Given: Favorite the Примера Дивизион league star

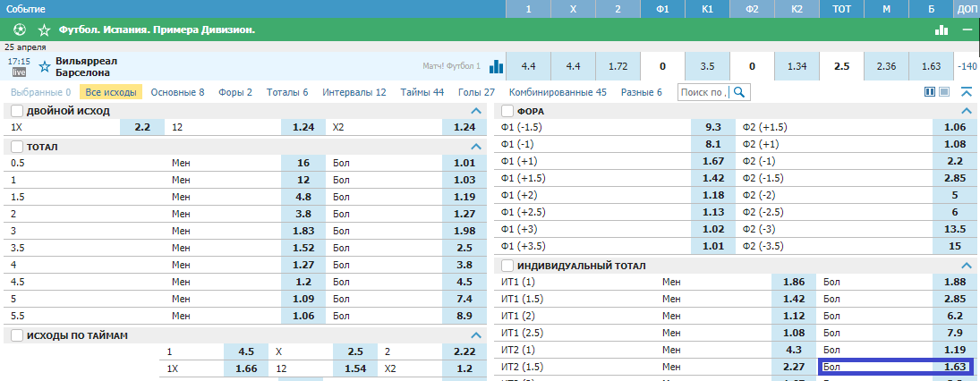Looking at the screenshot, I should 44,30.
